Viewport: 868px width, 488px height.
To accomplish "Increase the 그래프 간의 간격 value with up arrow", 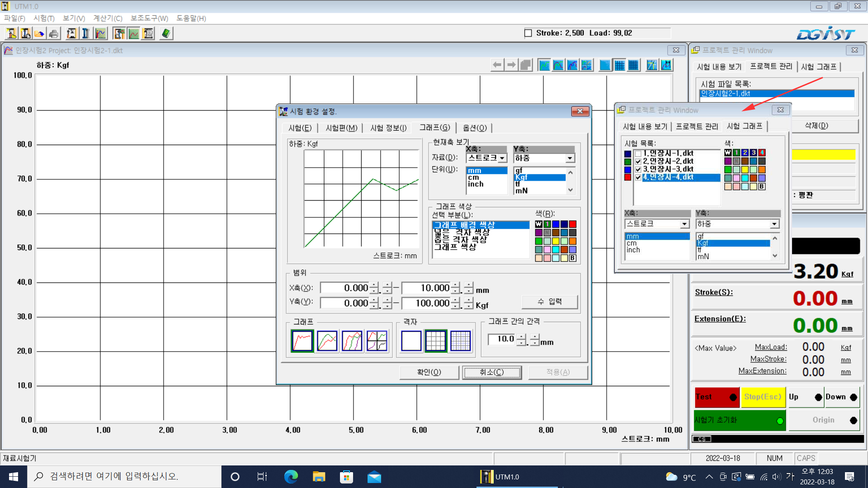I will [x=521, y=336].
